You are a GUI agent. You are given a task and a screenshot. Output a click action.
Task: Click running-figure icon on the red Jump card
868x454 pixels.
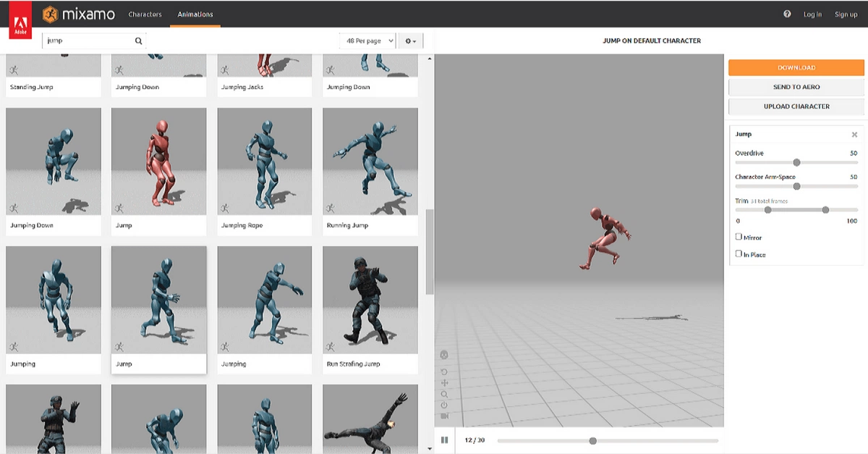[x=119, y=208]
